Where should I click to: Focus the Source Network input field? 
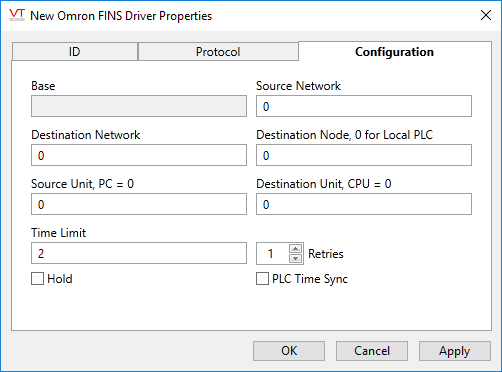pyautogui.click(x=364, y=106)
